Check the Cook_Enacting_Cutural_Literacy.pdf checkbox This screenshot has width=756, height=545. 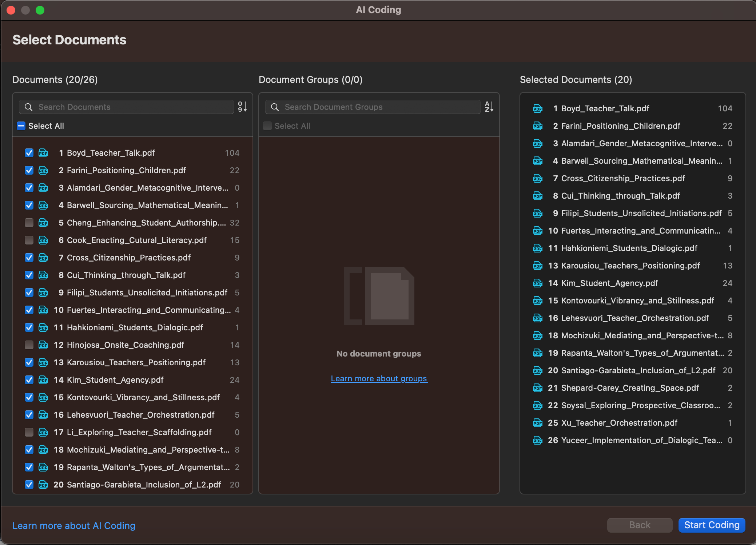pyautogui.click(x=29, y=240)
